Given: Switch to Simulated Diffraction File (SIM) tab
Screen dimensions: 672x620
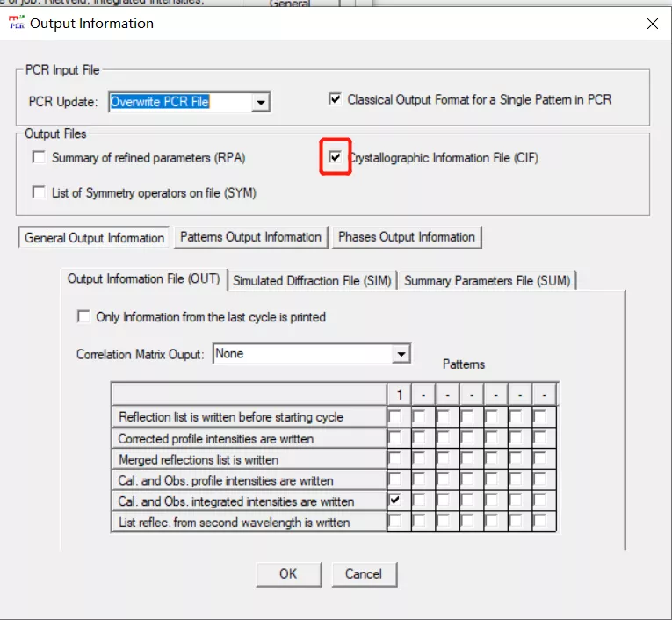Looking at the screenshot, I should click(312, 281).
